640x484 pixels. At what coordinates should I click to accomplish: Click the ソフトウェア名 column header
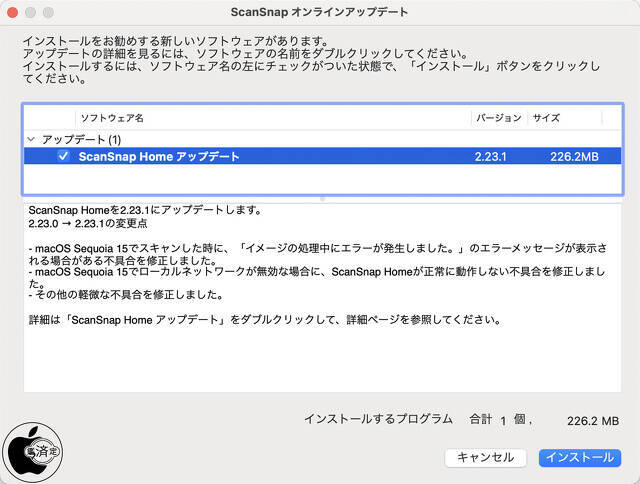112,118
